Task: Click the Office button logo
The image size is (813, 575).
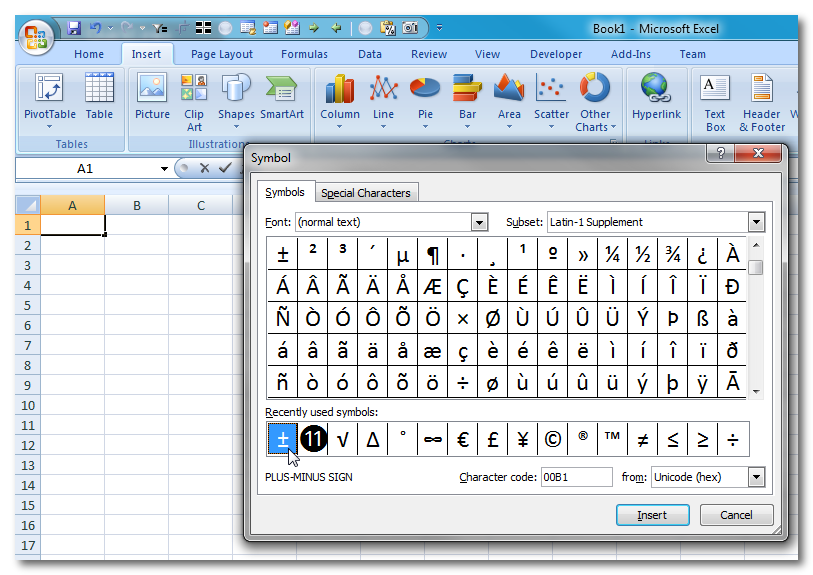Action: click(x=36, y=38)
